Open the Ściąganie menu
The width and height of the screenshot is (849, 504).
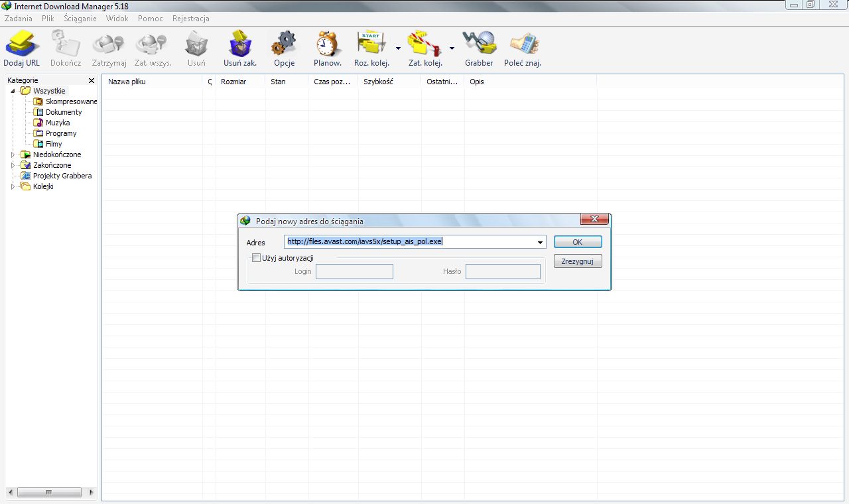click(x=80, y=19)
